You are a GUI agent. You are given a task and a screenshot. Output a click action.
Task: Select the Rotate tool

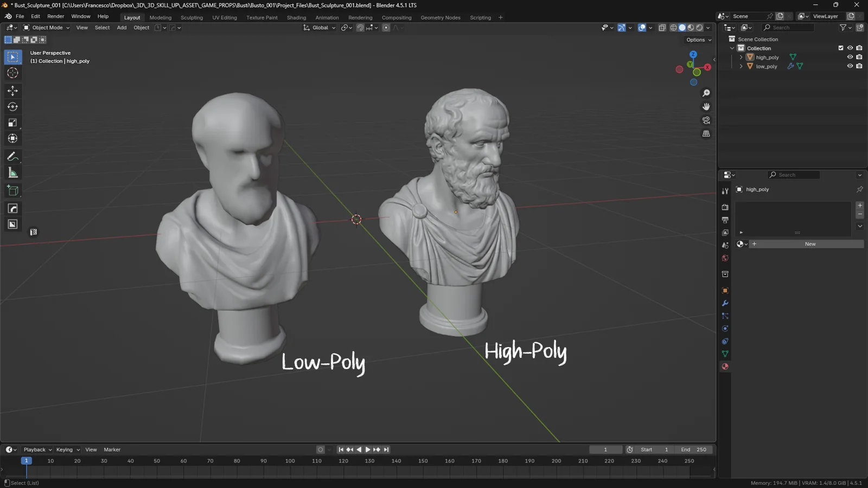pyautogui.click(x=12, y=107)
